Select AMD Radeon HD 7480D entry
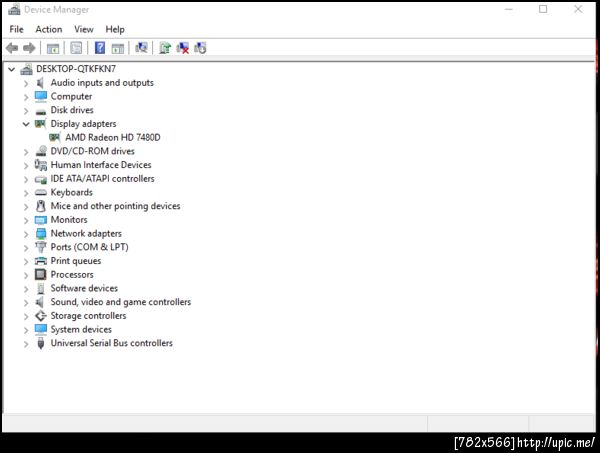600x453 pixels. (112, 137)
